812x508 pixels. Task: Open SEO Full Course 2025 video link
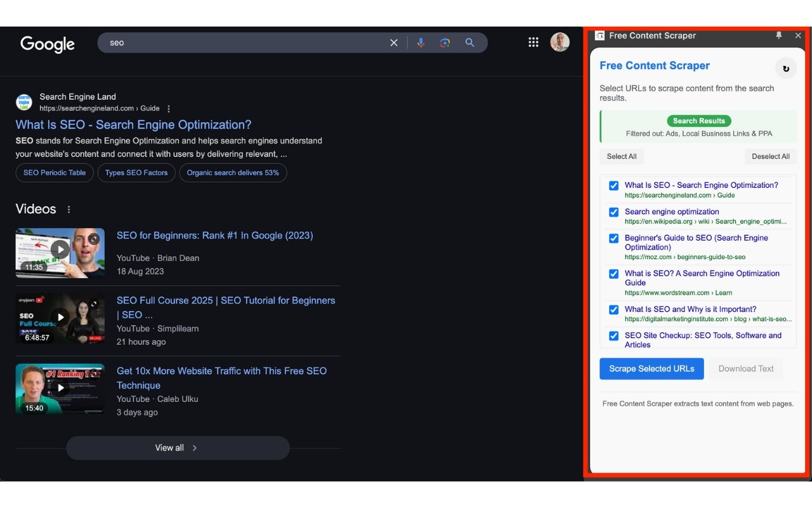pyautogui.click(x=226, y=307)
